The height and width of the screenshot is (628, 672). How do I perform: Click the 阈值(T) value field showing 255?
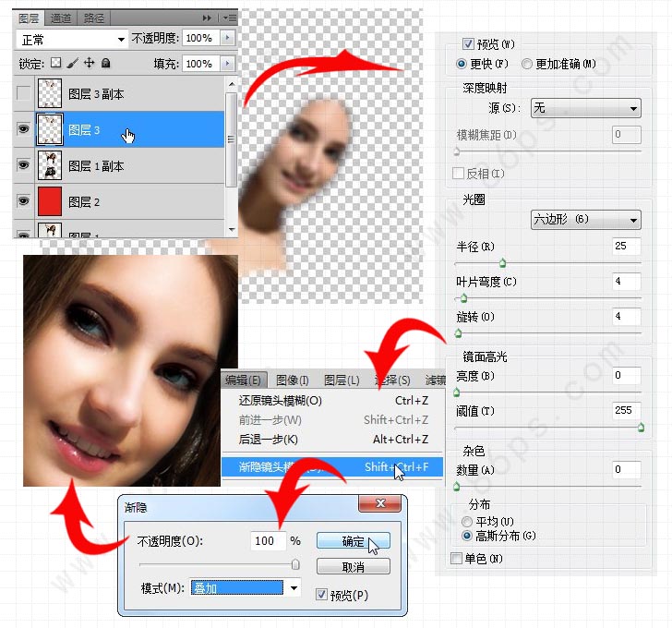click(x=627, y=410)
